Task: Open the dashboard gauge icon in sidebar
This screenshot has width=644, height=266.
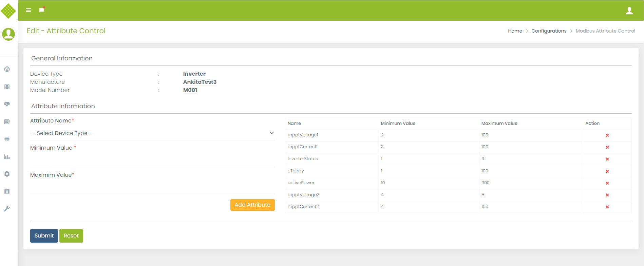Action: pos(7,69)
